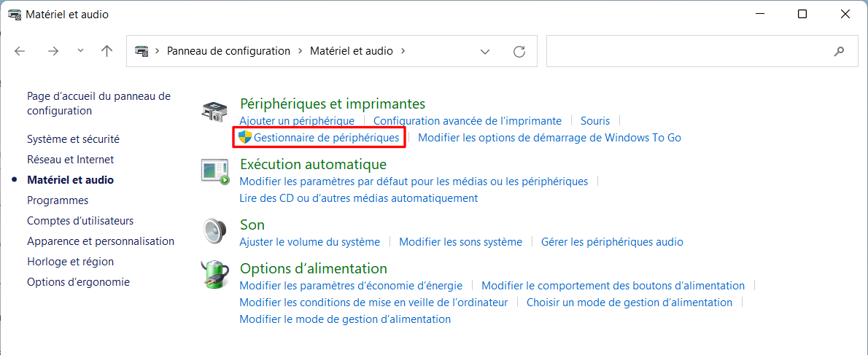Click Choisir un mode de gestion d'alimentation
This screenshot has height=355, width=868.
(x=629, y=303)
